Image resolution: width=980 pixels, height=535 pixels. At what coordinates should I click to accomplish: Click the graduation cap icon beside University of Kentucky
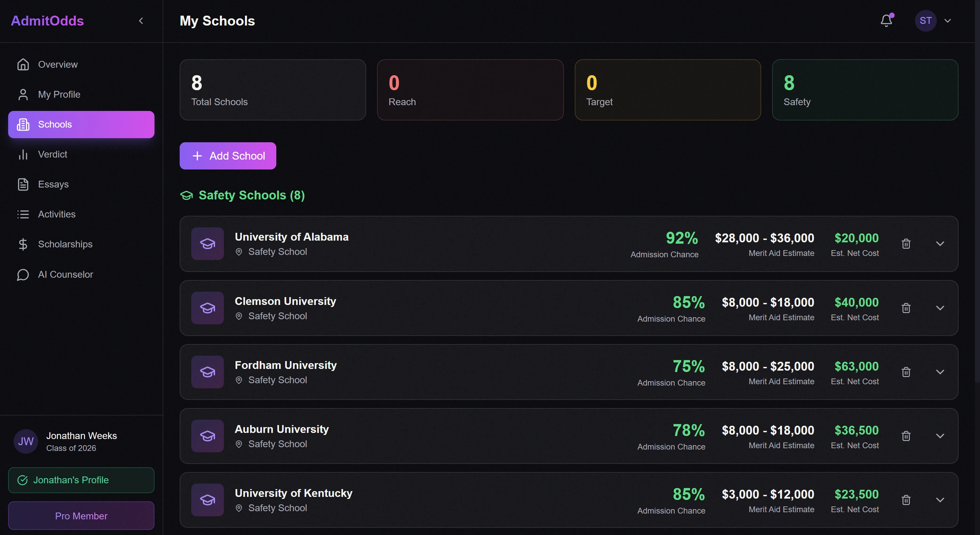point(207,500)
